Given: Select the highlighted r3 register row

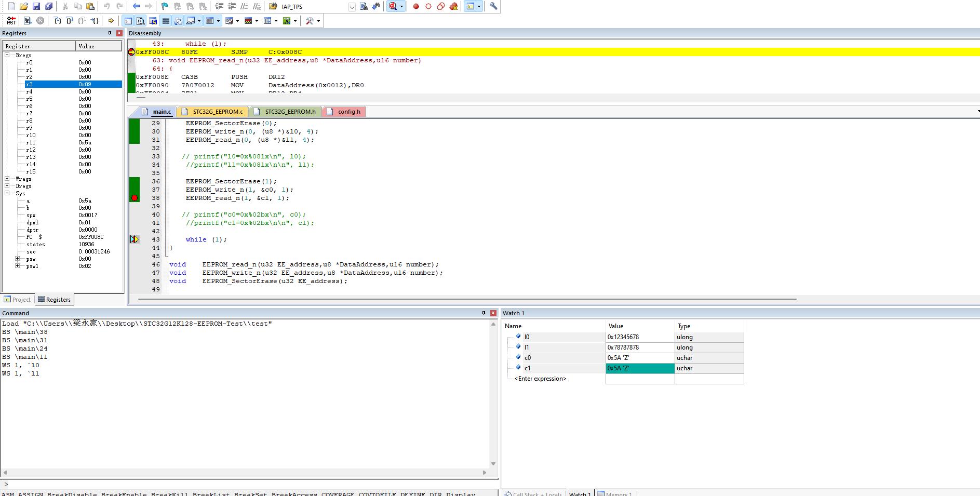Looking at the screenshot, I should 73,84.
